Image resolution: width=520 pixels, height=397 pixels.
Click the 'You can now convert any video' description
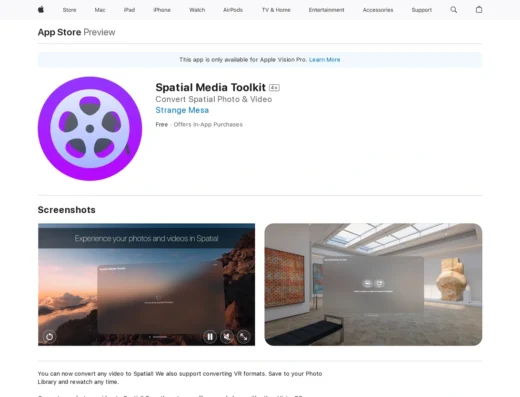[x=180, y=378]
